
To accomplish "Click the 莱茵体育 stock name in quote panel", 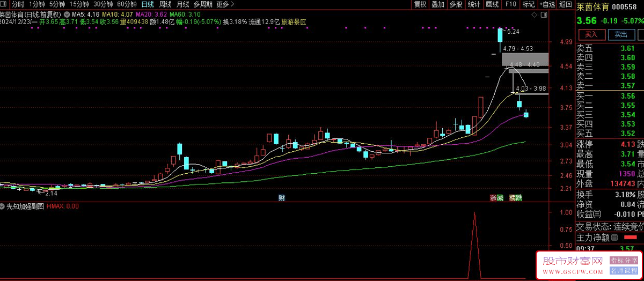I will (593, 7).
